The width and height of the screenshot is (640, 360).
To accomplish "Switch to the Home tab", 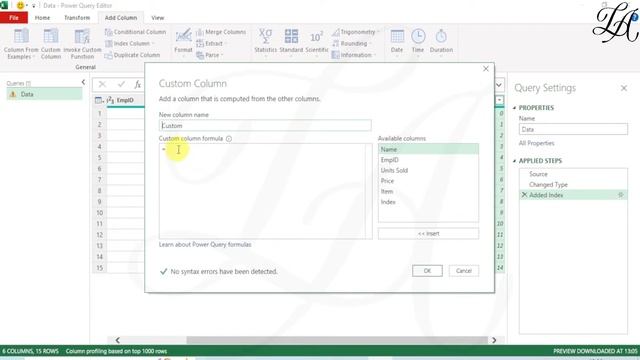I will pos(42,18).
